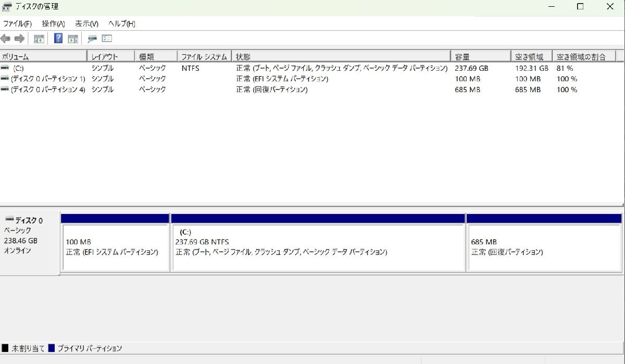Screen dimensions: 625x364
Task: Click the 237.69 GB capacity cell
Action: coord(471,68)
